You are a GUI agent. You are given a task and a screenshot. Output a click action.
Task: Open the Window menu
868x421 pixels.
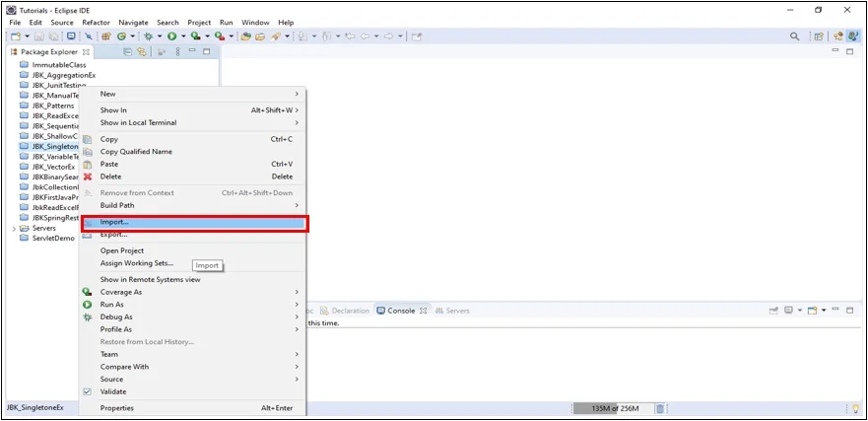[255, 22]
